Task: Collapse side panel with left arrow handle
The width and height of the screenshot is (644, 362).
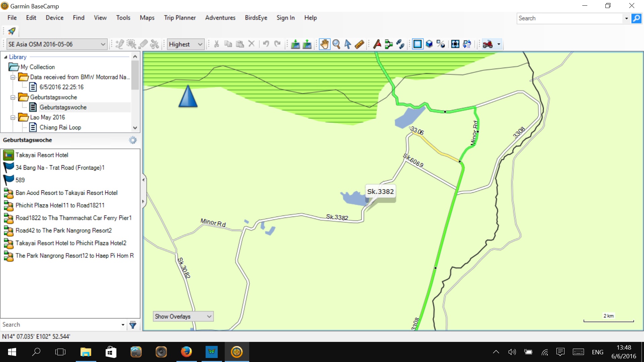Action: [143, 180]
